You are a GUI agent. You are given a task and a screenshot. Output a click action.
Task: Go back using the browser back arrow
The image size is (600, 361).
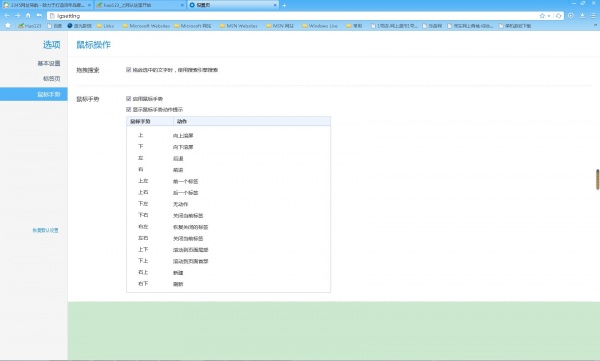pos(7,16)
